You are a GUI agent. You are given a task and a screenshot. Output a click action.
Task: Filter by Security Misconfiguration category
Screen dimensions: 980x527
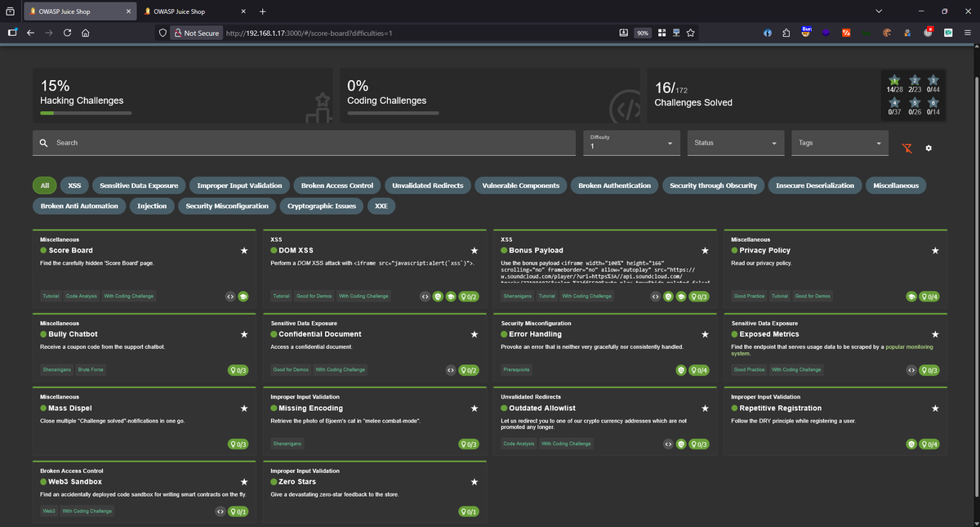(x=227, y=206)
